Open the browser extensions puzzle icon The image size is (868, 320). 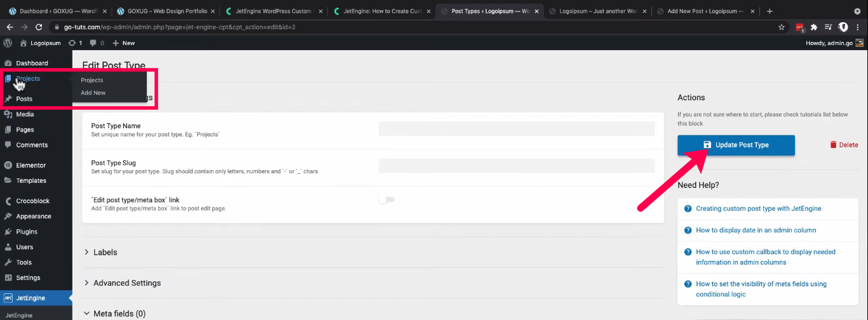(x=814, y=27)
